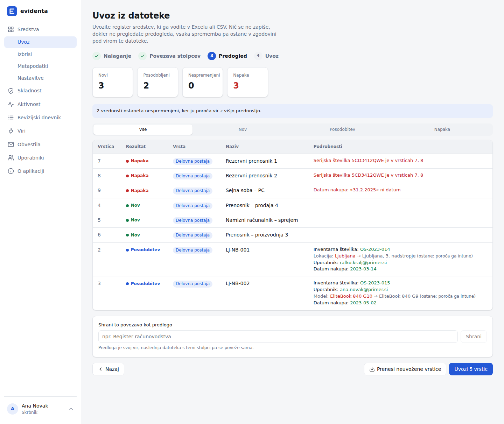
Task: Expand the Ana Novak user menu chevron
Action: tap(71, 409)
